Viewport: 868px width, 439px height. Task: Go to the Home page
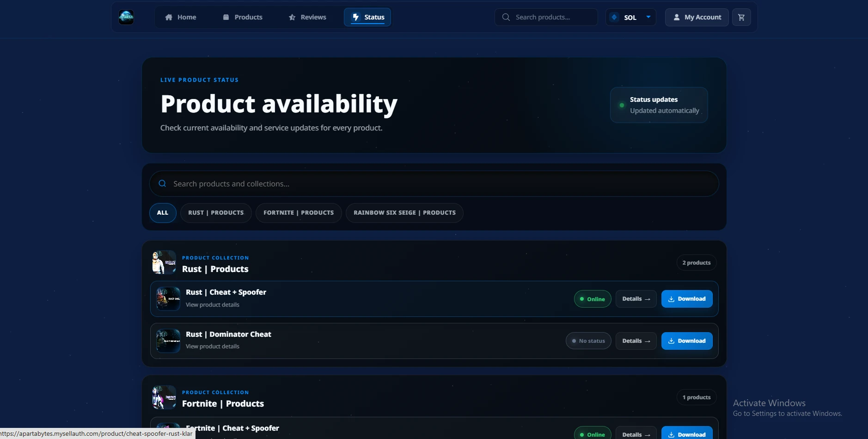click(x=181, y=17)
